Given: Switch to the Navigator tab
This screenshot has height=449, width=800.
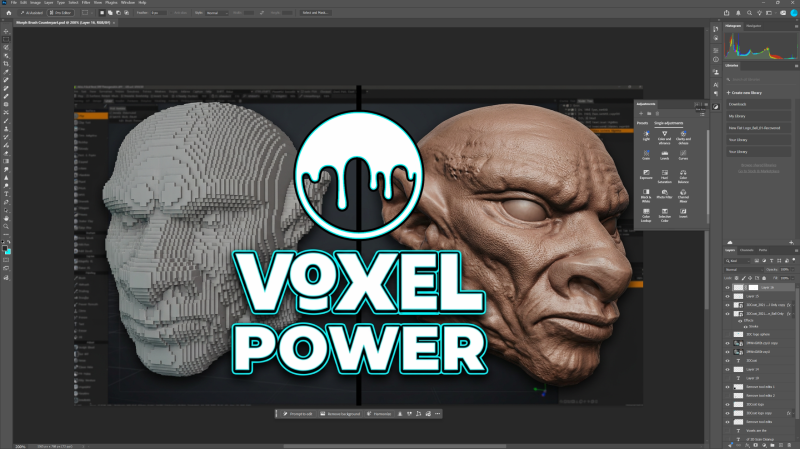Looking at the screenshot, I should point(754,26).
